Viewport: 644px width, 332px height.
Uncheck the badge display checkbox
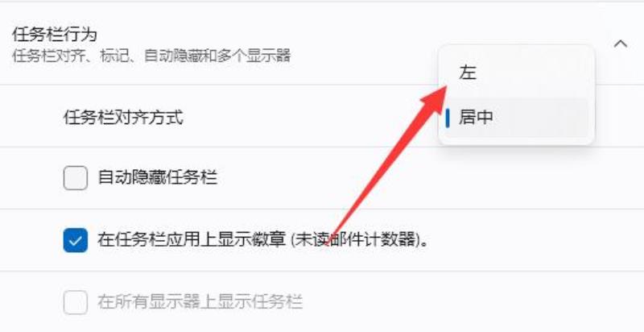tap(75, 240)
